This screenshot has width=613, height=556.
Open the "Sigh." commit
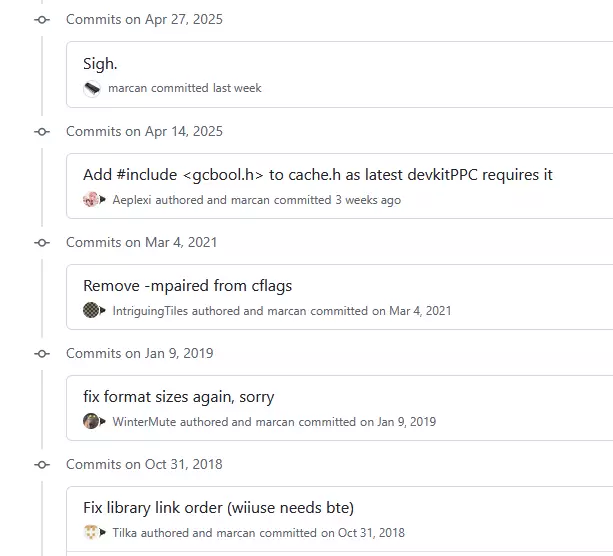tap(100, 64)
